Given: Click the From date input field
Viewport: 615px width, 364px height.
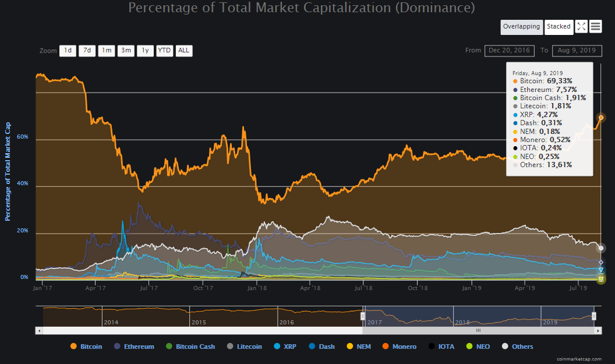Looking at the screenshot, I should coord(510,51).
